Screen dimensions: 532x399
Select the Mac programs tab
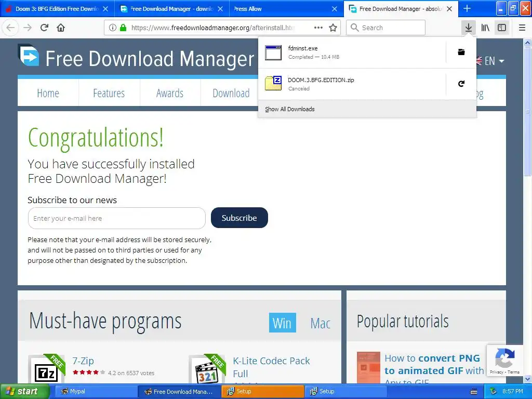(320, 323)
